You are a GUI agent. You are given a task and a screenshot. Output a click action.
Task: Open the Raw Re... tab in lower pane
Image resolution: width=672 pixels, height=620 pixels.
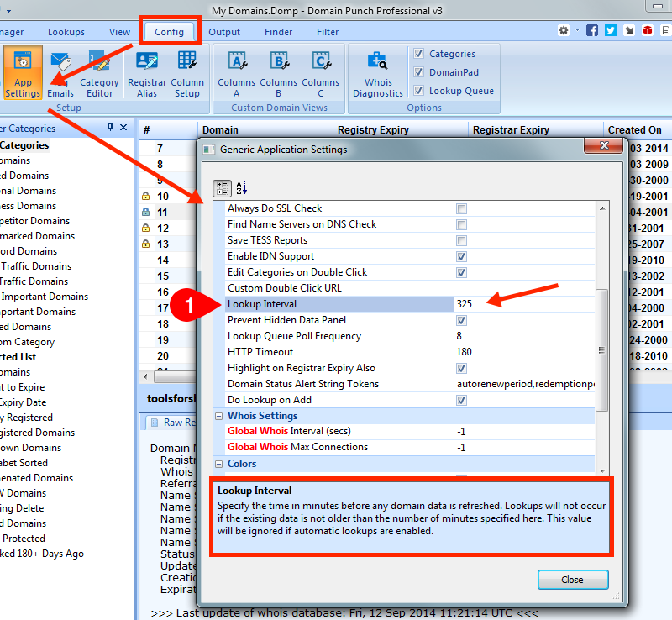click(x=173, y=423)
